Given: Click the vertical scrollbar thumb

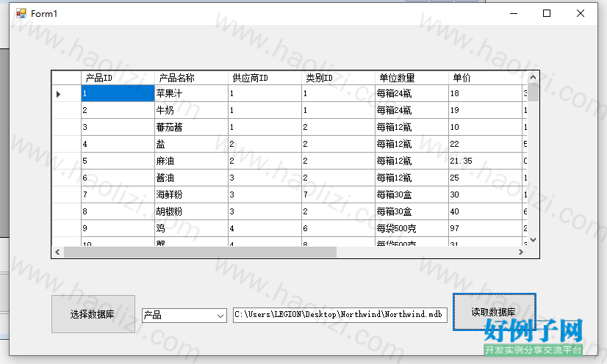Looking at the screenshot, I should (533, 92).
